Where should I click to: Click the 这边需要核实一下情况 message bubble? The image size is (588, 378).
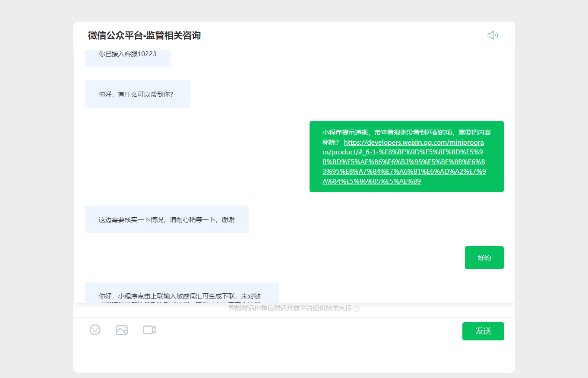point(167,219)
